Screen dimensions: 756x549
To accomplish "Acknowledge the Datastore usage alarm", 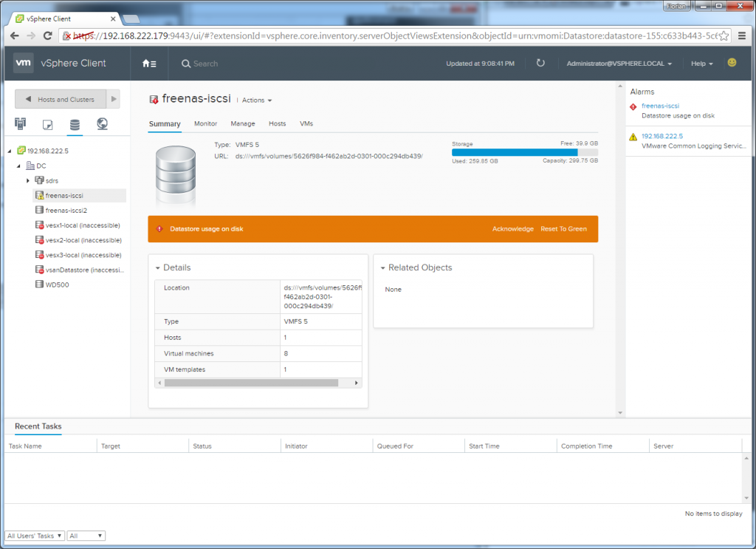I will pyautogui.click(x=512, y=229).
